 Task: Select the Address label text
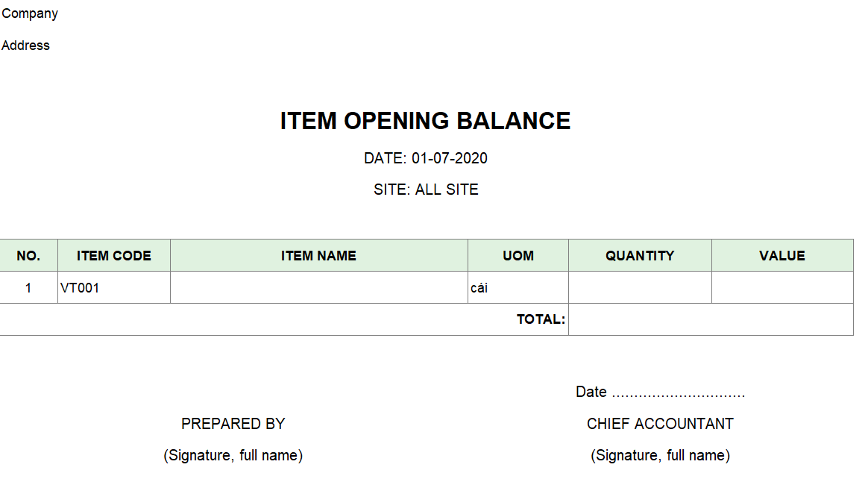coord(25,46)
